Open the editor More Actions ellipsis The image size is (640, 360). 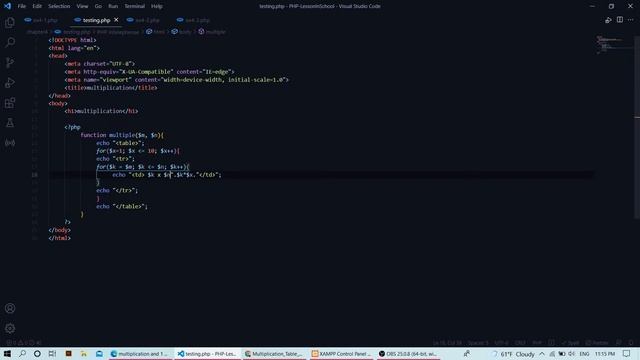(631, 20)
